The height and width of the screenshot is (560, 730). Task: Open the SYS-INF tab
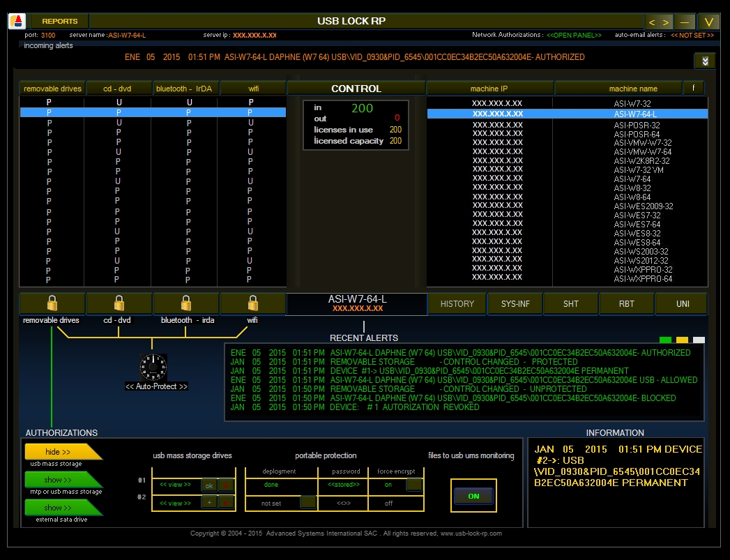515,303
